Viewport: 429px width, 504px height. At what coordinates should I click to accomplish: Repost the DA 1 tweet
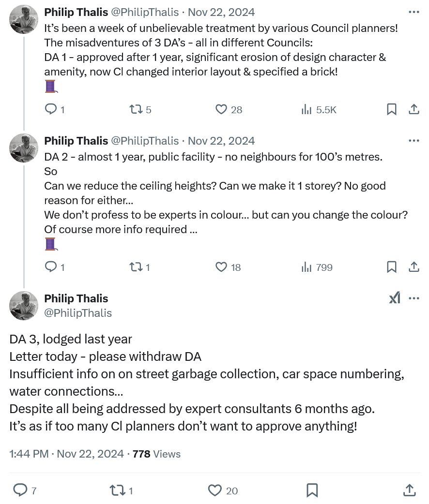click(136, 109)
